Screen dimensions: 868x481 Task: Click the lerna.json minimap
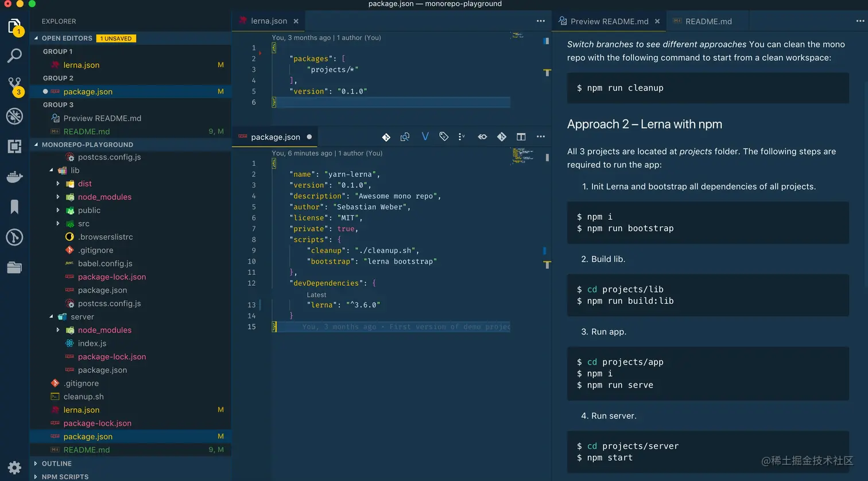point(518,36)
